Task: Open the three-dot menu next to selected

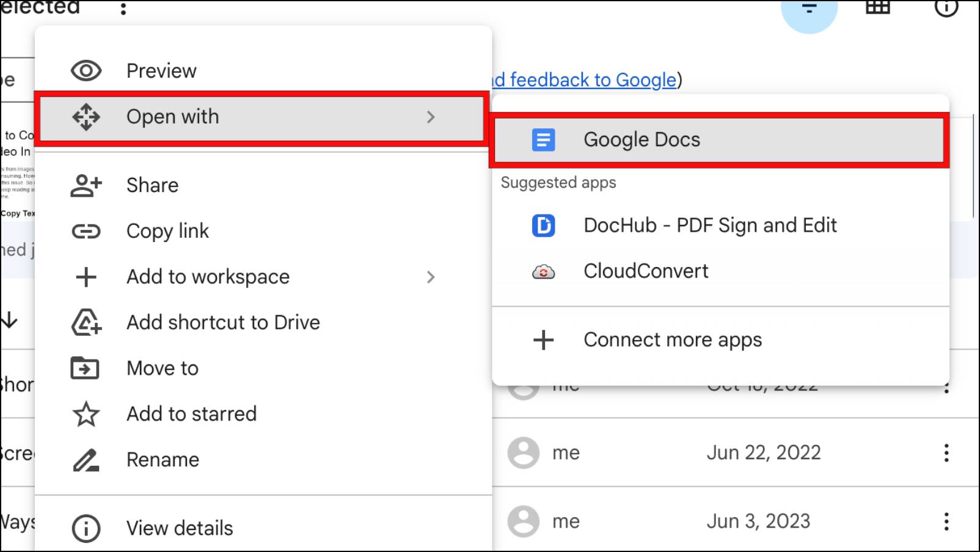Action: click(x=123, y=9)
